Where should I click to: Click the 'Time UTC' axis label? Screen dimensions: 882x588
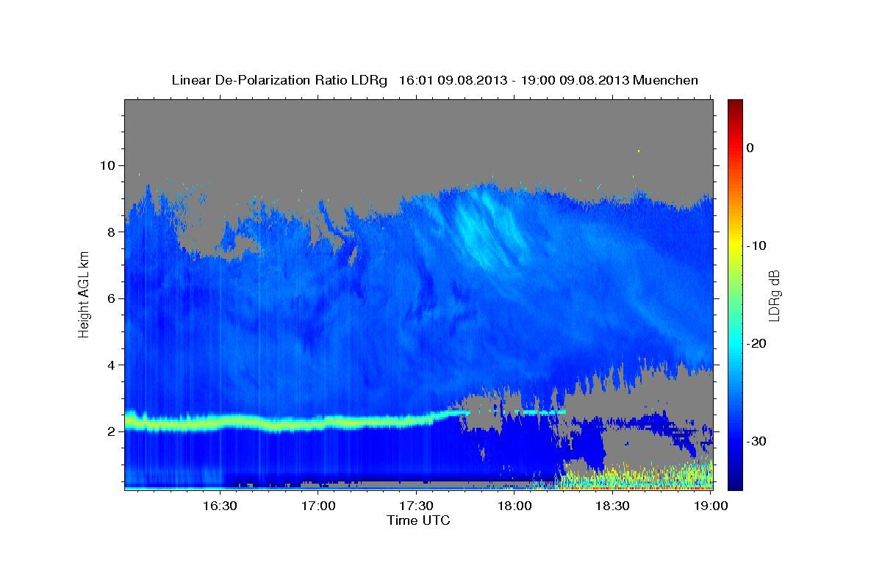tap(418, 520)
